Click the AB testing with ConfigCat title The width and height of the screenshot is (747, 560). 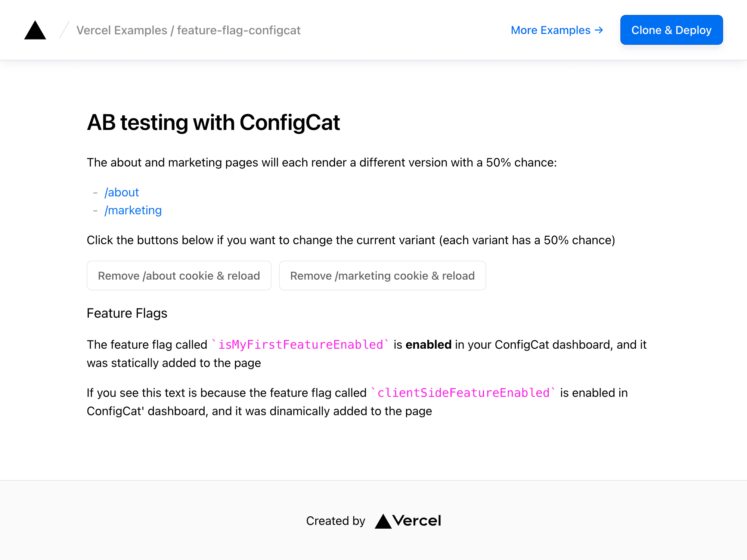[213, 122]
